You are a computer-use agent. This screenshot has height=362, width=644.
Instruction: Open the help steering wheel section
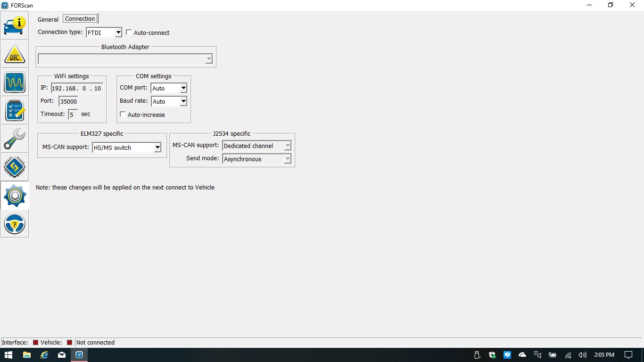click(x=15, y=223)
